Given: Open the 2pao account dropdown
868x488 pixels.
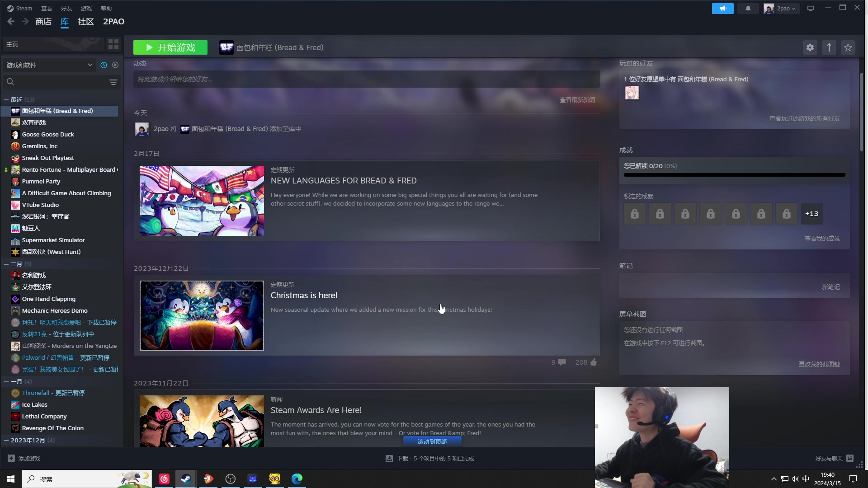Looking at the screenshot, I should (x=782, y=9).
